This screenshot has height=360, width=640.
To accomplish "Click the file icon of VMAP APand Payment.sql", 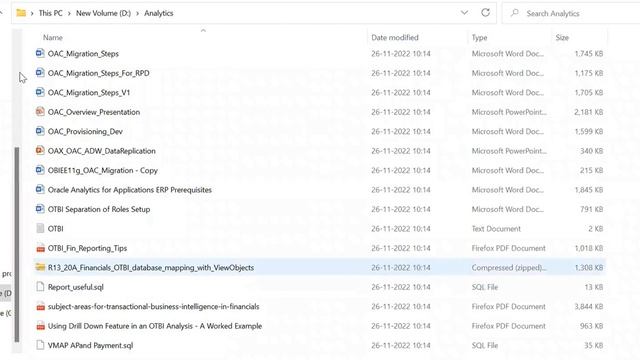I will 40,345.
